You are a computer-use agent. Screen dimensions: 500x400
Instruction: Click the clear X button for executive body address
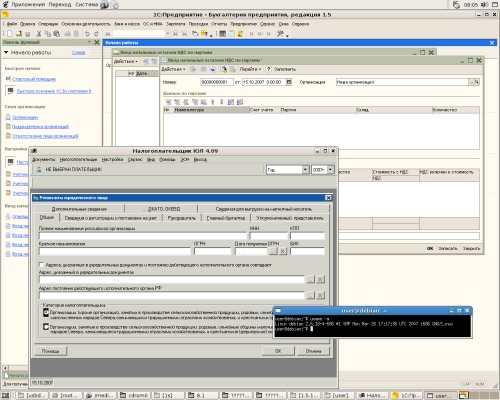(320, 295)
